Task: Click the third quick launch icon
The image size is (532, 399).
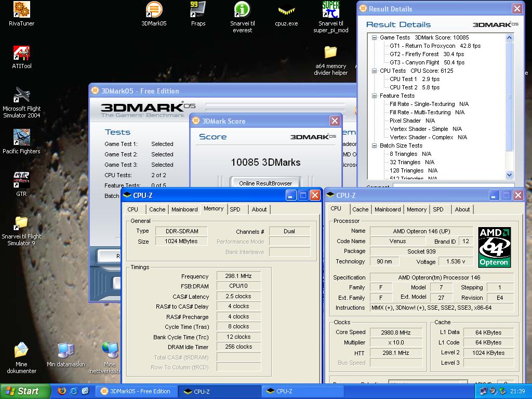Action: pyautogui.click(x=85, y=391)
